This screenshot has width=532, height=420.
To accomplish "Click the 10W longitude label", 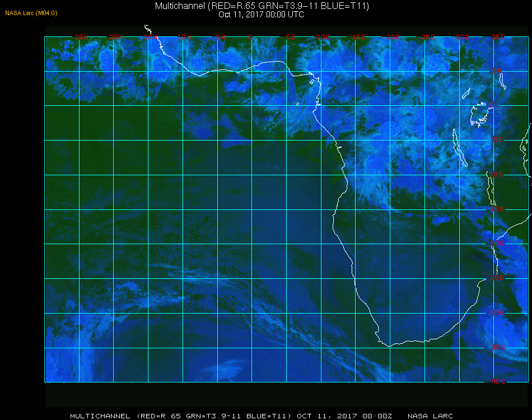I will click(x=184, y=37).
